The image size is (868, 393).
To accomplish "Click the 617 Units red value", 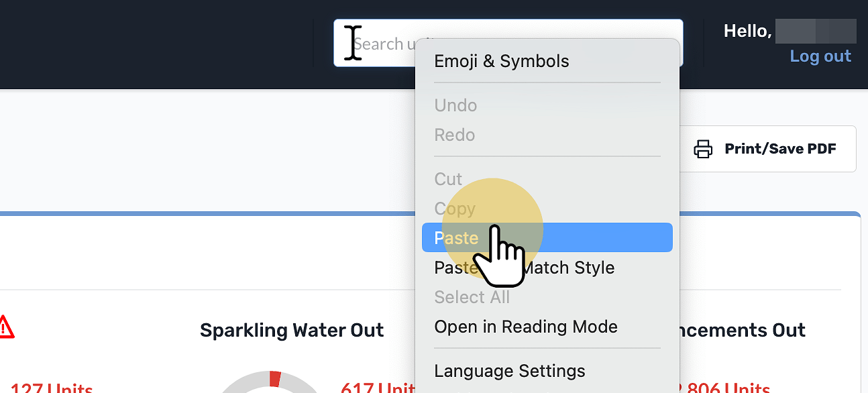I will pos(378,387).
